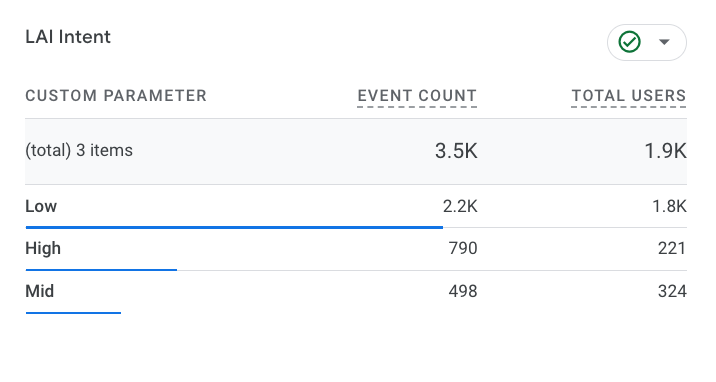Click the blue bar under Mid

tap(73, 313)
